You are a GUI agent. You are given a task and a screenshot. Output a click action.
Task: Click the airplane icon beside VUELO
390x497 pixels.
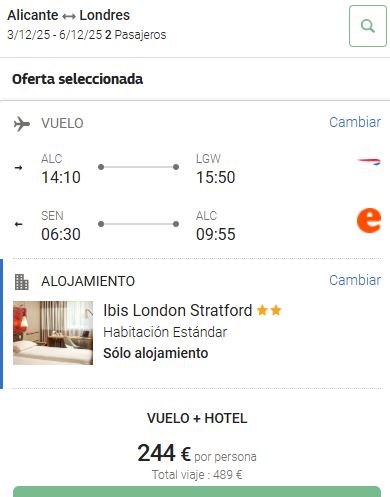pos(22,124)
